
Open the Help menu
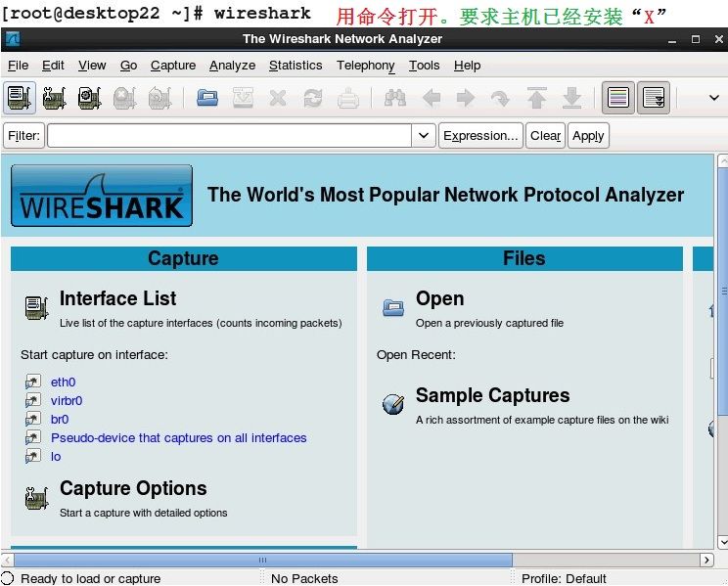click(467, 66)
